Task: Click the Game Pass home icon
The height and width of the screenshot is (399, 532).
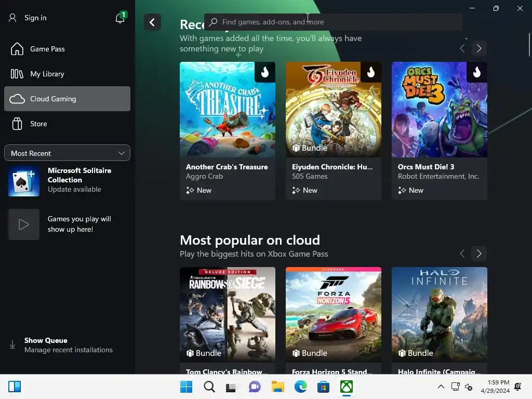Action: (17, 49)
